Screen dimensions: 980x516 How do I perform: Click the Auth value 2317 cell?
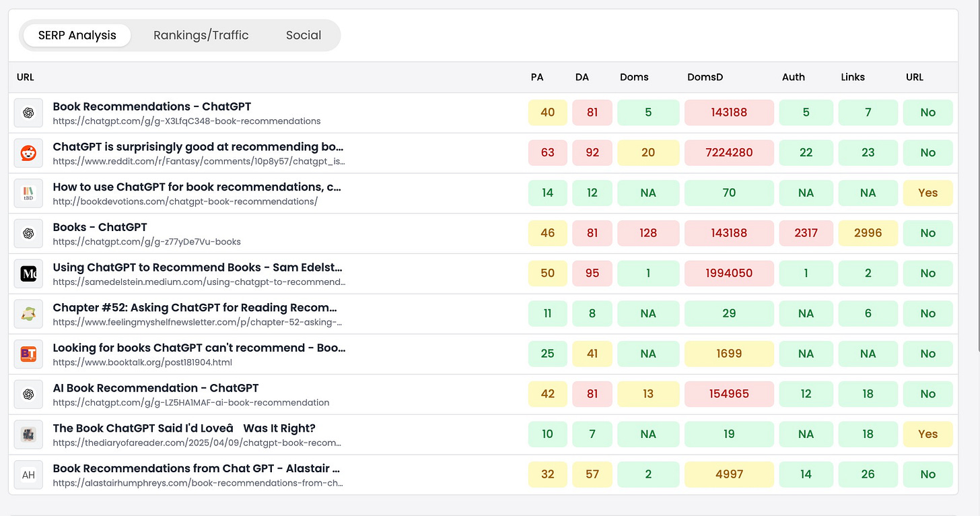[806, 233]
